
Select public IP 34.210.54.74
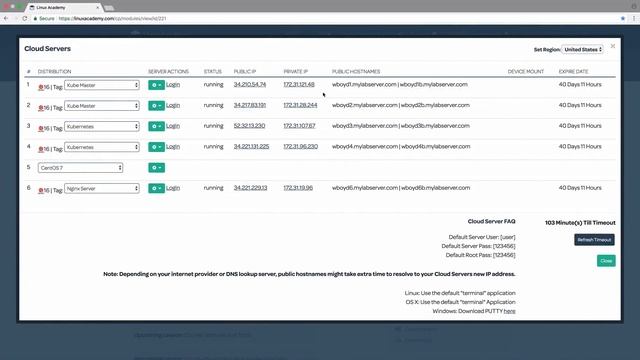click(x=250, y=84)
